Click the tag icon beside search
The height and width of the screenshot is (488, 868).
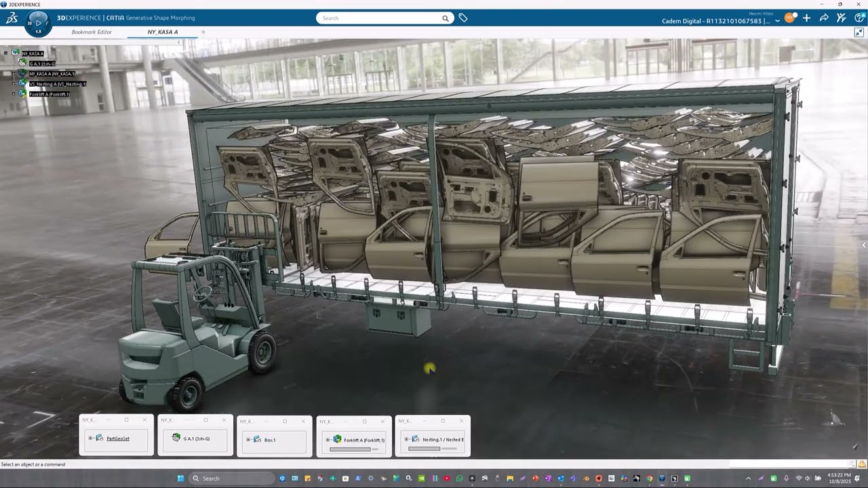tap(463, 18)
